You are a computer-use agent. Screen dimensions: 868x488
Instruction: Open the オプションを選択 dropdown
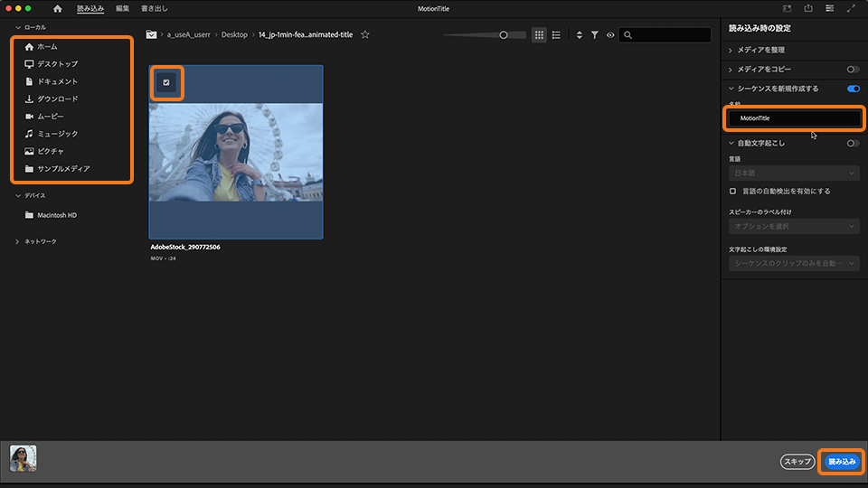pos(794,226)
